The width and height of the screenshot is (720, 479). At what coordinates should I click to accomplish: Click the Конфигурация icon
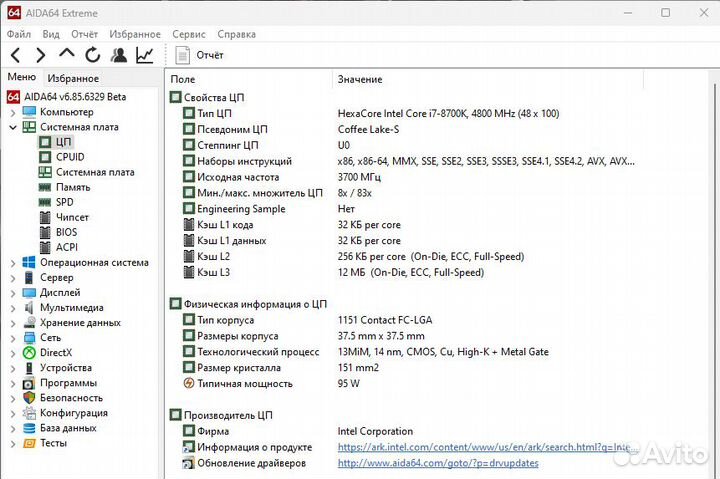point(29,413)
